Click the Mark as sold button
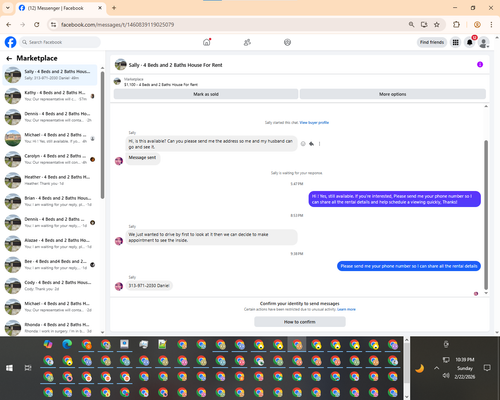This screenshot has height=400, width=500. click(206, 94)
